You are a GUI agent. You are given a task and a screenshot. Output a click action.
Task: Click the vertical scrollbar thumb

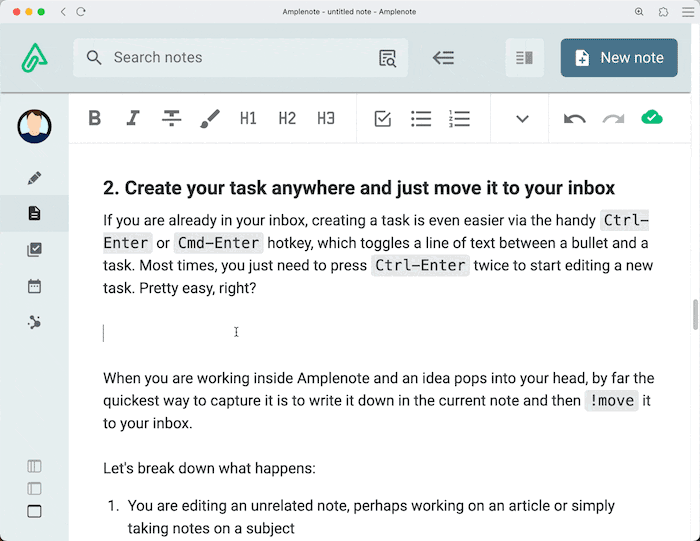point(695,315)
